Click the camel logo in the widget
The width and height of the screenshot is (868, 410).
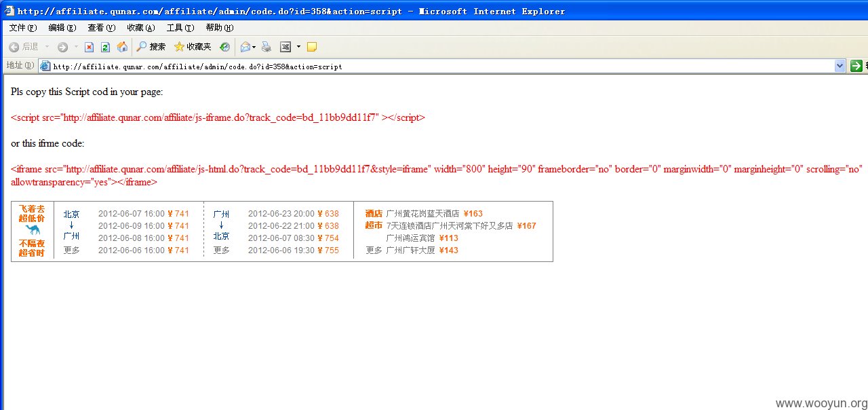coord(33,230)
